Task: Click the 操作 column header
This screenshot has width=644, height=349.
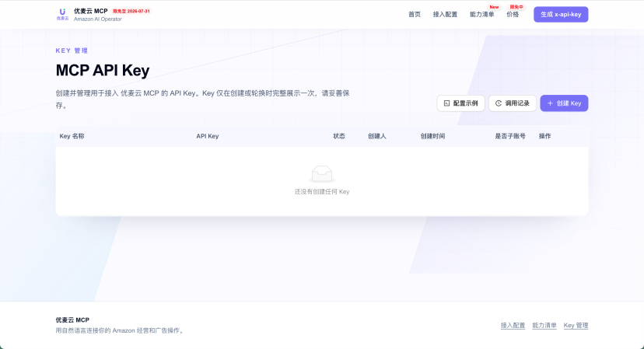Action: pos(545,136)
